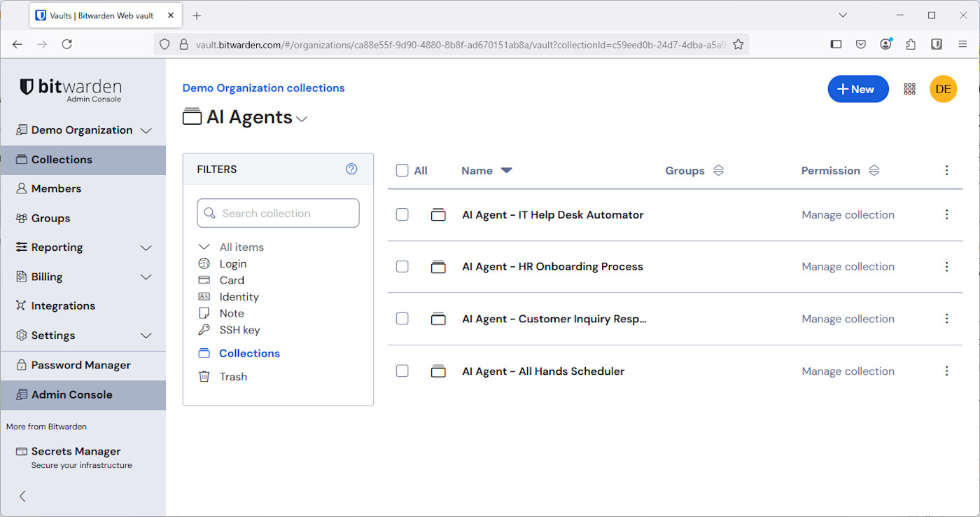Click the New button
Viewport: 980px width, 517px height.
(857, 89)
